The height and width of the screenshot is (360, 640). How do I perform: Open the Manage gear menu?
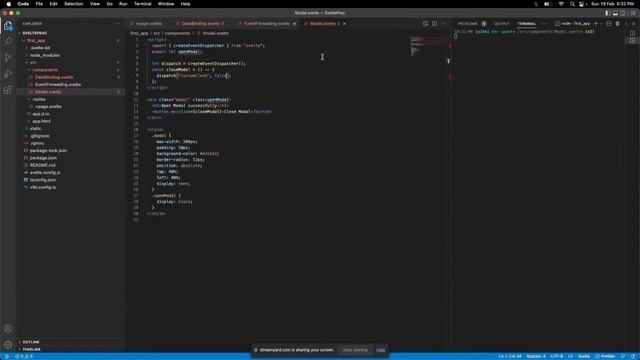(x=8, y=345)
